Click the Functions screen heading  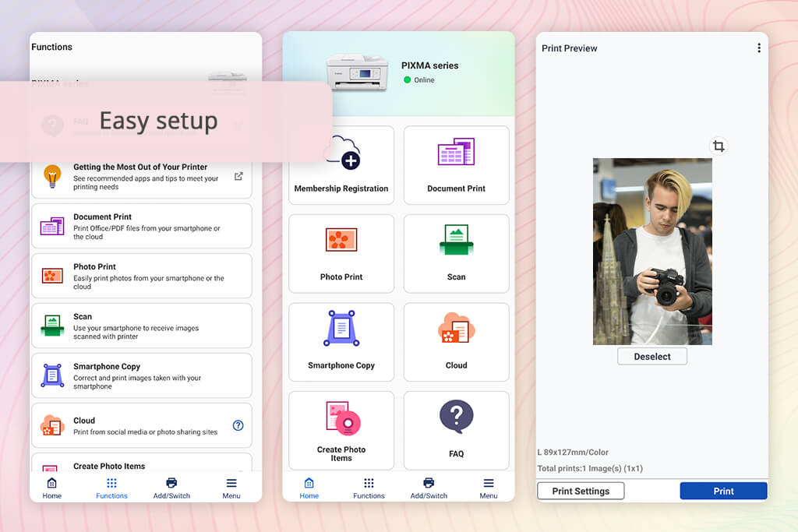tap(52, 47)
